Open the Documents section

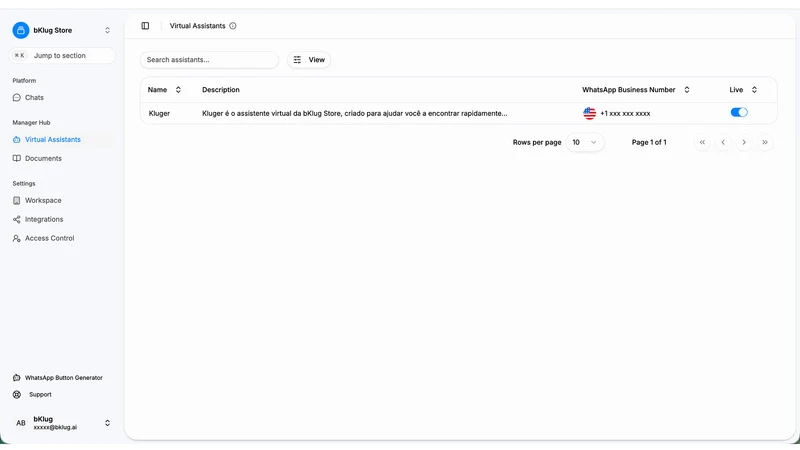[x=43, y=158]
